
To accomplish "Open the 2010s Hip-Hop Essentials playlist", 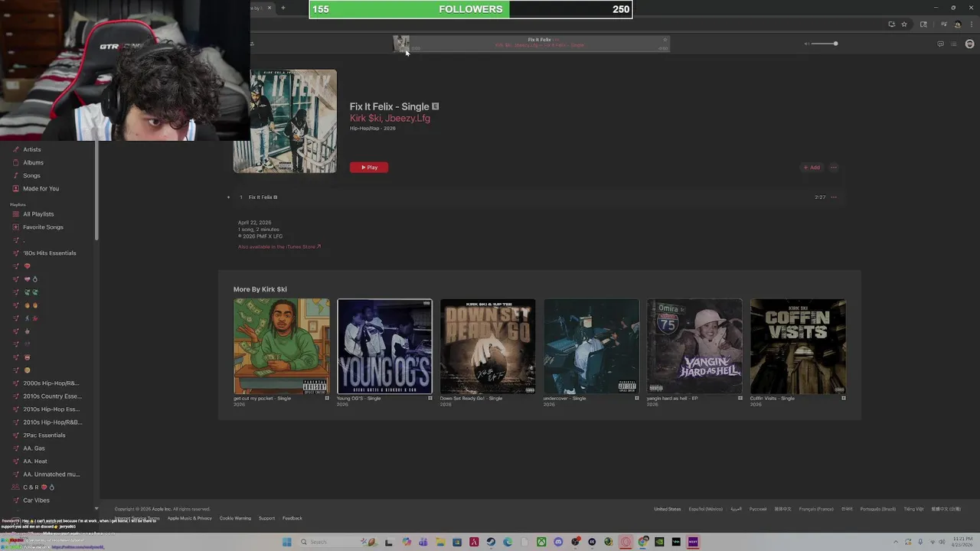I will coord(51,409).
